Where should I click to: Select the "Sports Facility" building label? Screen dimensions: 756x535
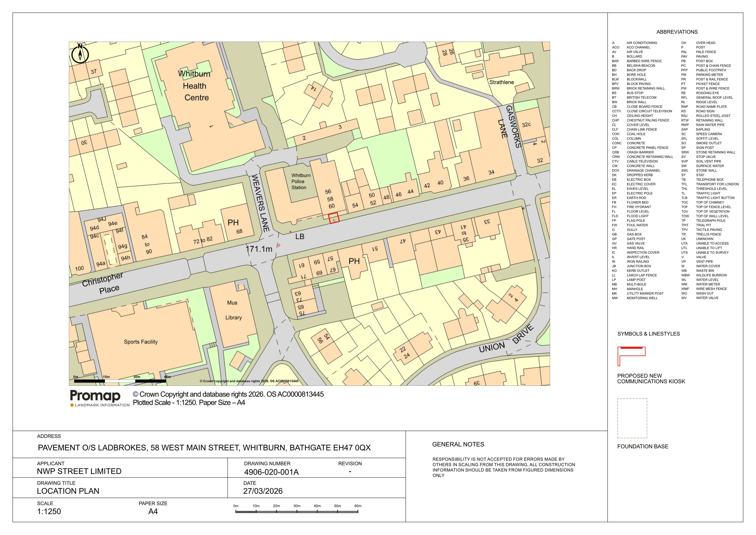(141, 342)
